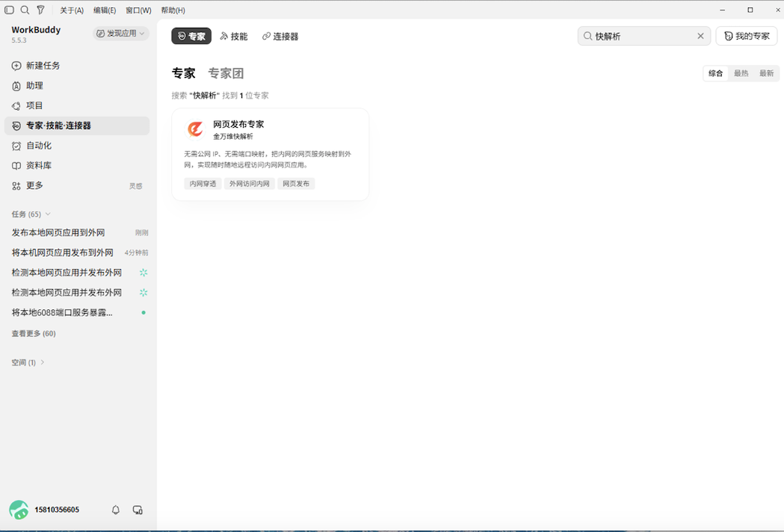Switch to the 连接器 tab
This screenshot has width=784, height=532.
(x=280, y=36)
